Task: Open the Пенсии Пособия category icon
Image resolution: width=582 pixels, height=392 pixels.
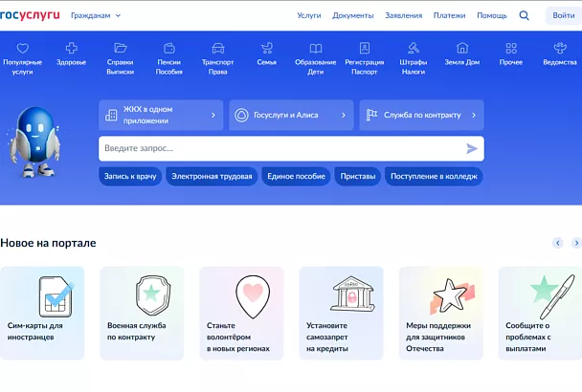Action: 168,49
